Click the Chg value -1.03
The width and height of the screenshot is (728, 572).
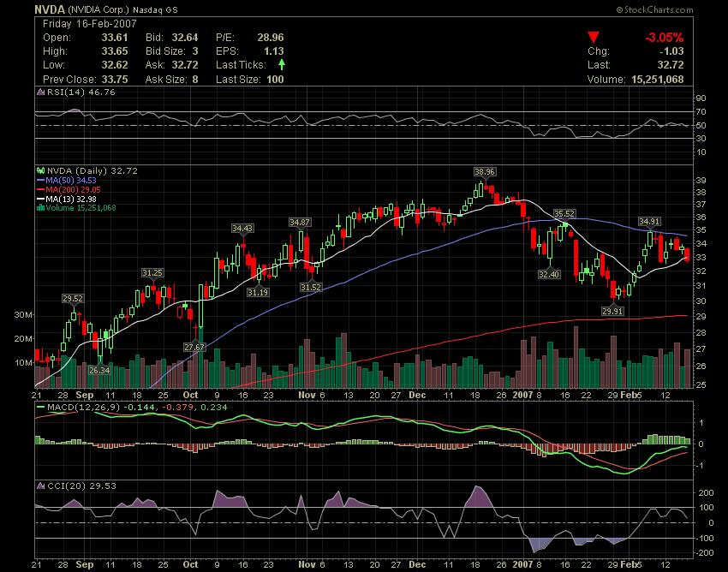point(671,51)
